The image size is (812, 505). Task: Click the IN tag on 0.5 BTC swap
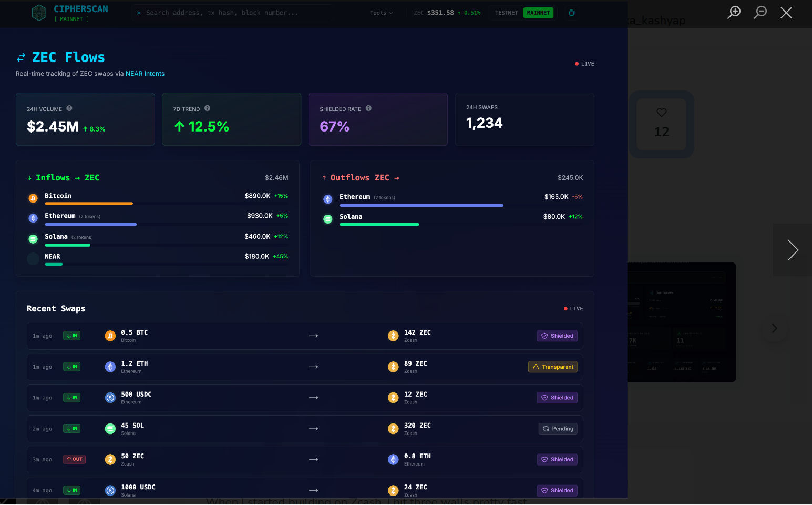(x=71, y=336)
